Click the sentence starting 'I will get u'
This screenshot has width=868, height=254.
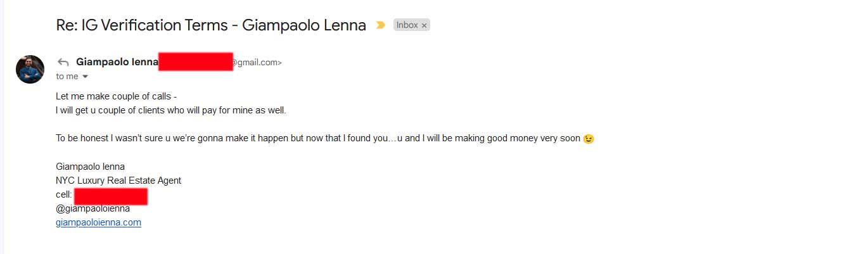coord(171,110)
